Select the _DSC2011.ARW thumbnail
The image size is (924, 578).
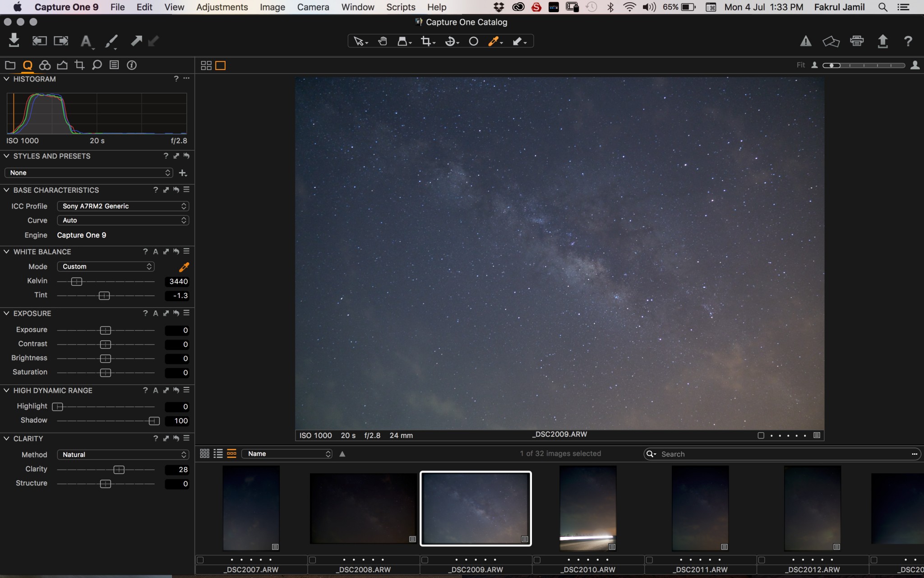[700, 508]
